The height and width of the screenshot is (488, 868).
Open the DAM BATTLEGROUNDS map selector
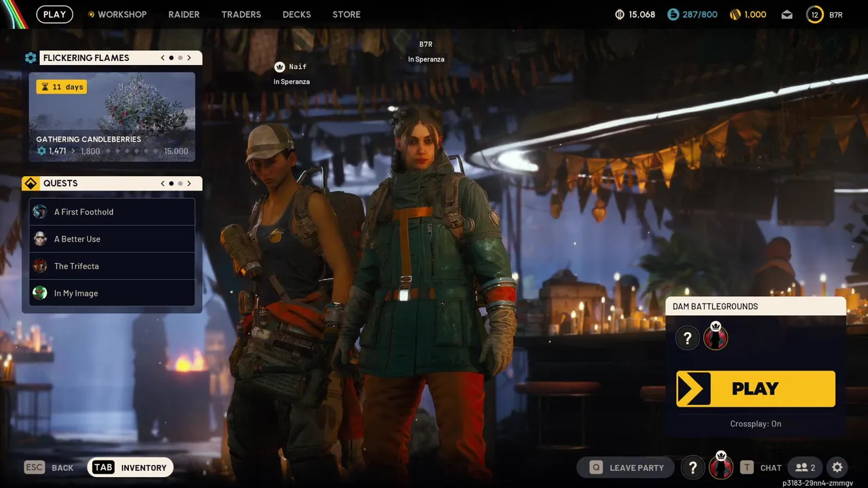click(755, 306)
